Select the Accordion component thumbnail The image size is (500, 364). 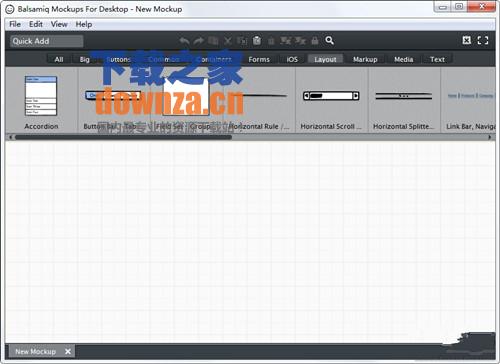[41, 96]
